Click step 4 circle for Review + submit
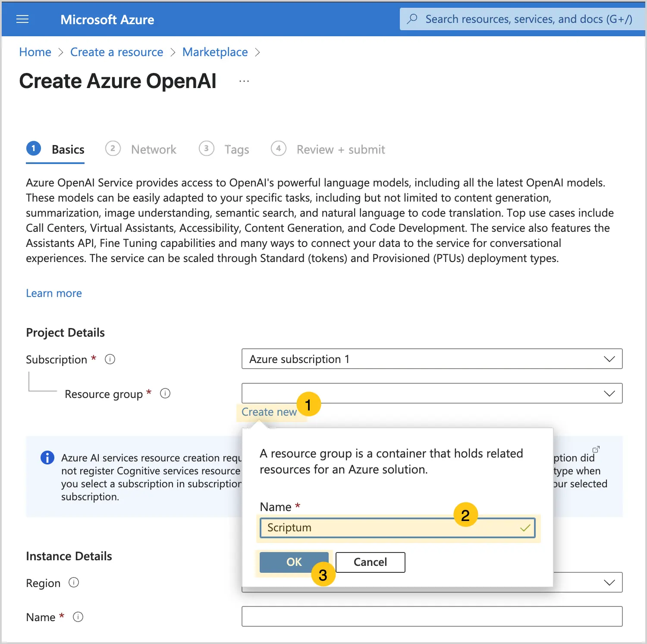 click(x=278, y=148)
